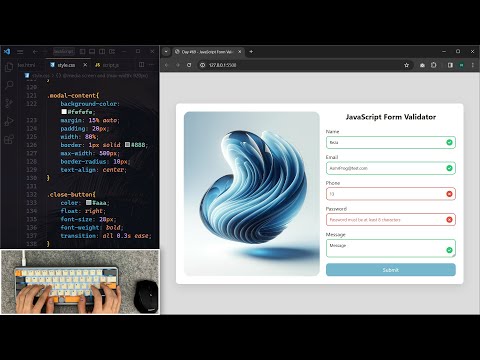Bookmark this page with star icon

[406, 65]
